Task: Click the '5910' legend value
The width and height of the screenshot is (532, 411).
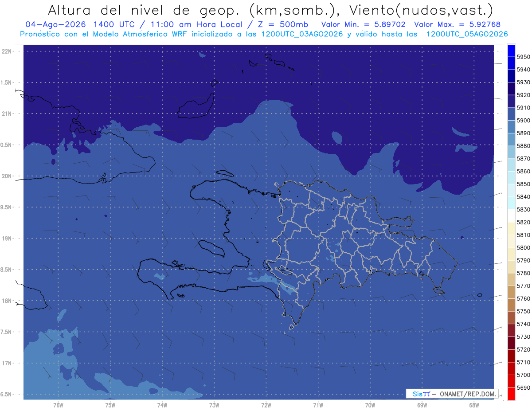Action: [524, 108]
